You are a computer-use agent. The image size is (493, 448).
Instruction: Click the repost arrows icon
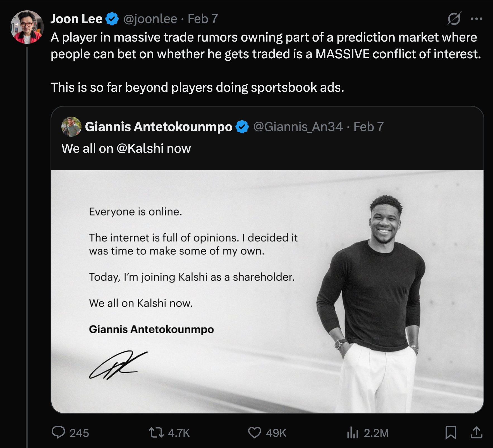click(156, 433)
